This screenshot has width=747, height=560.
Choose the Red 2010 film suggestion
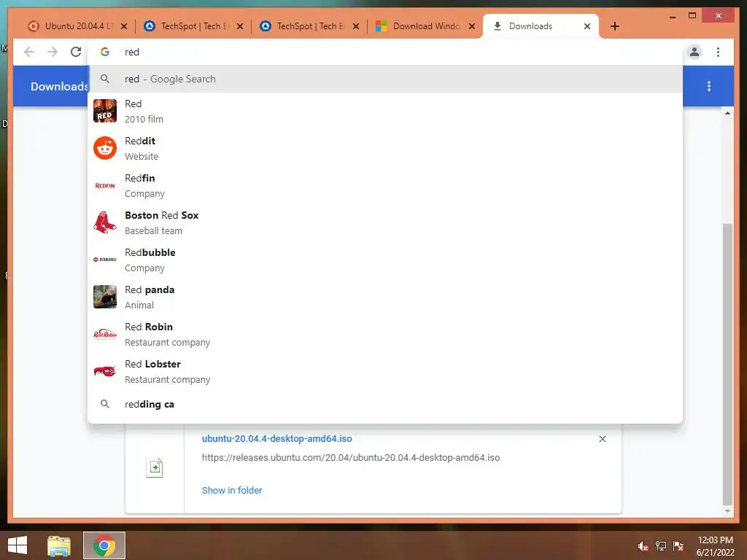pos(385,111)
